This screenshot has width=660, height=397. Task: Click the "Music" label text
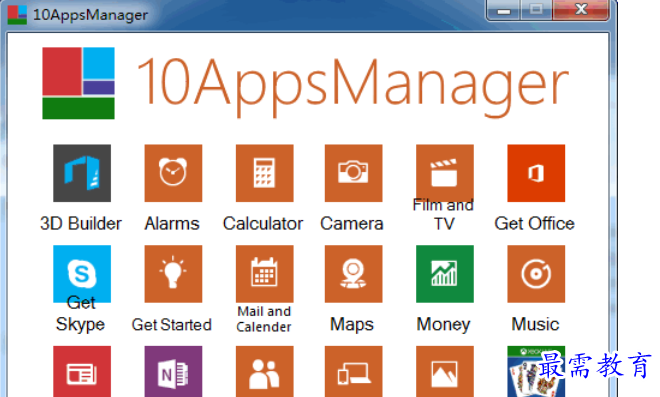[x=535, y=325]
